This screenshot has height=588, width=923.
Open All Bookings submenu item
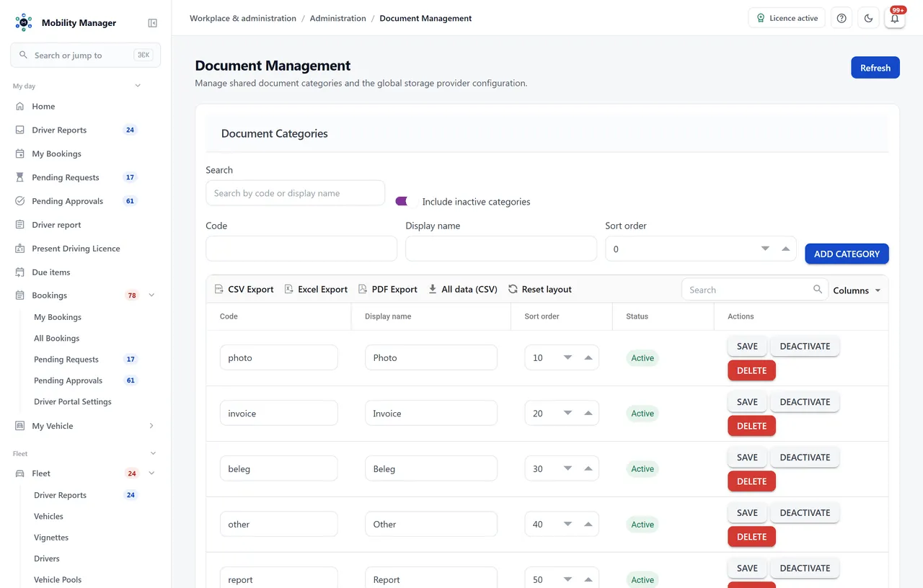57,338
